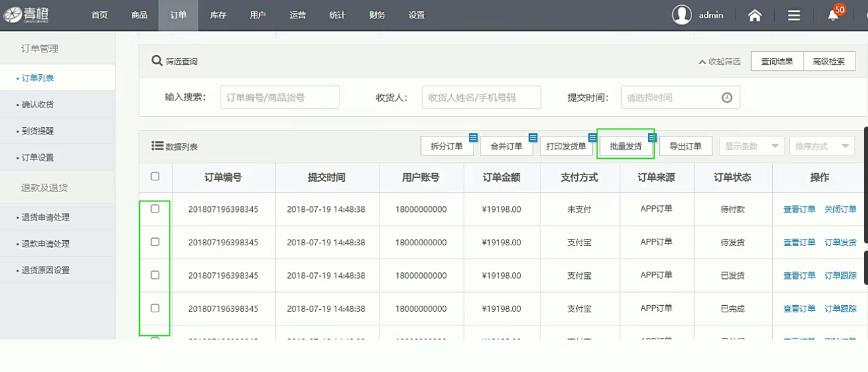Click the magnifier icon beside 筛选查询

pyautogui.click(x=157, y=60)
